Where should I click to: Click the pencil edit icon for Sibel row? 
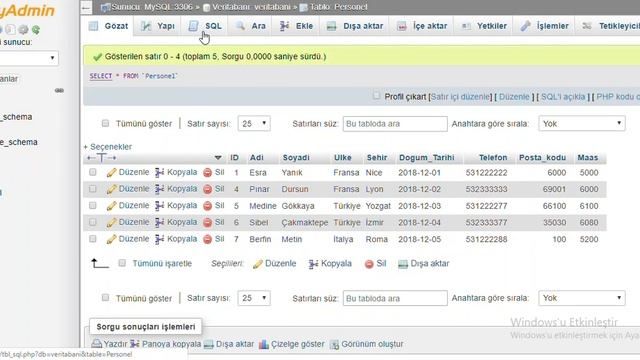click(x=111, y=223)
